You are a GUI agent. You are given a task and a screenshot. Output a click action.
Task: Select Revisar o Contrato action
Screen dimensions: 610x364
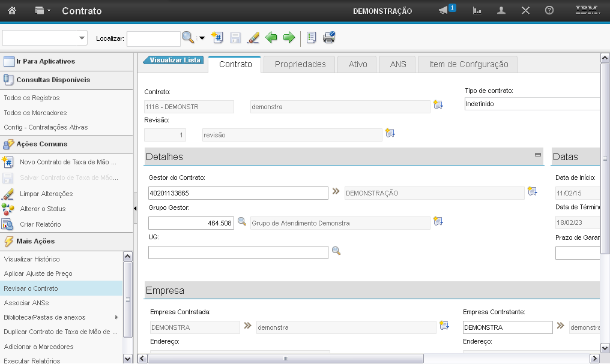coord(31,288)
